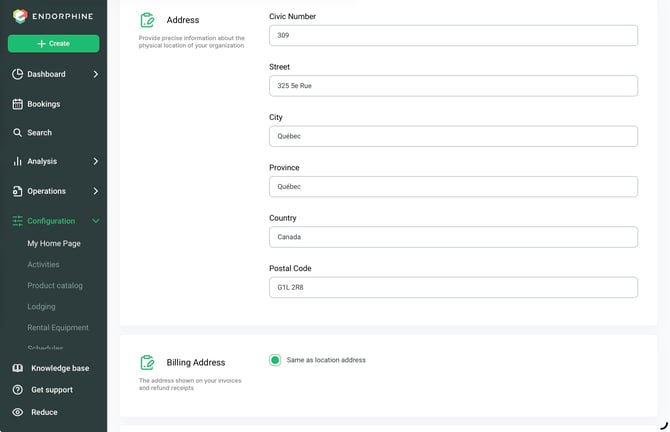Open My Home Page submenu item
670x432 pixels.
coord(54,243)
